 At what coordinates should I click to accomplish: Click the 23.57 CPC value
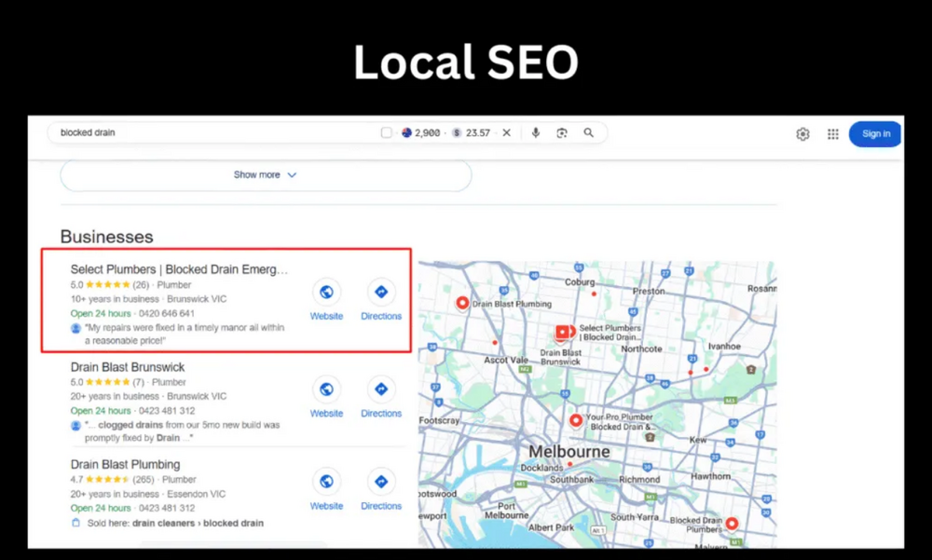pyautogui.click(x=478, y=132)
